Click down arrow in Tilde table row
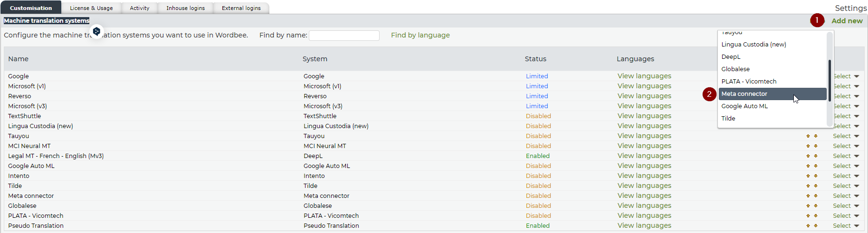The width and height of the screenshot is (868, 233). [816, 186]
